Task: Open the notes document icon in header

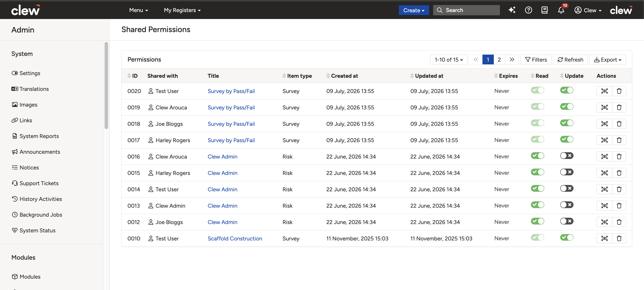Action: pyautogui.click(x=544, y=10)
